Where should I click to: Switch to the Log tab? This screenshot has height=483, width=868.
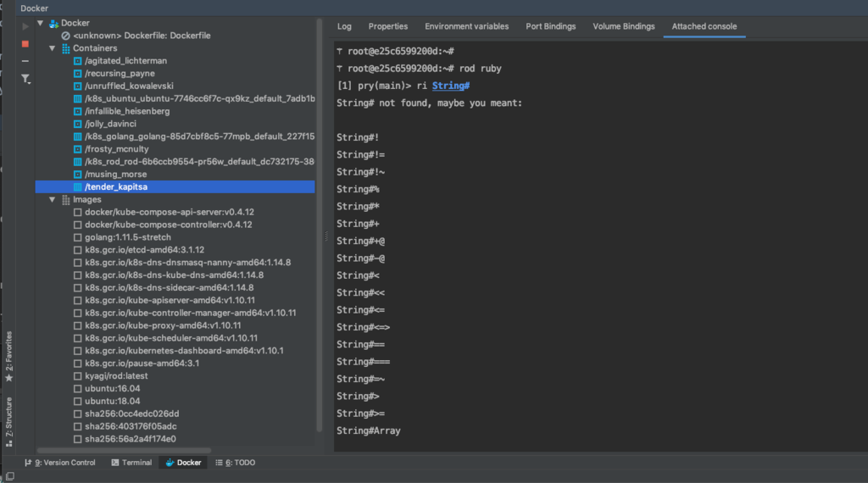pos(344,26)
